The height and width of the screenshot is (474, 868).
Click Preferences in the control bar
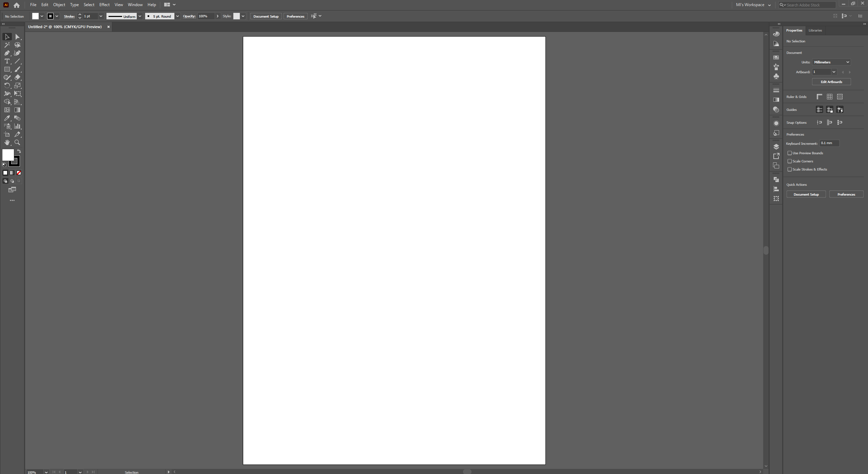click(x=295, y=16)
